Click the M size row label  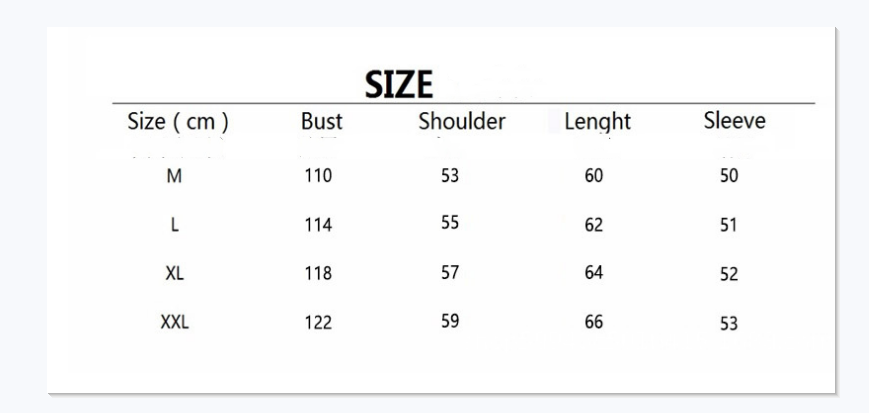[174, 176]
